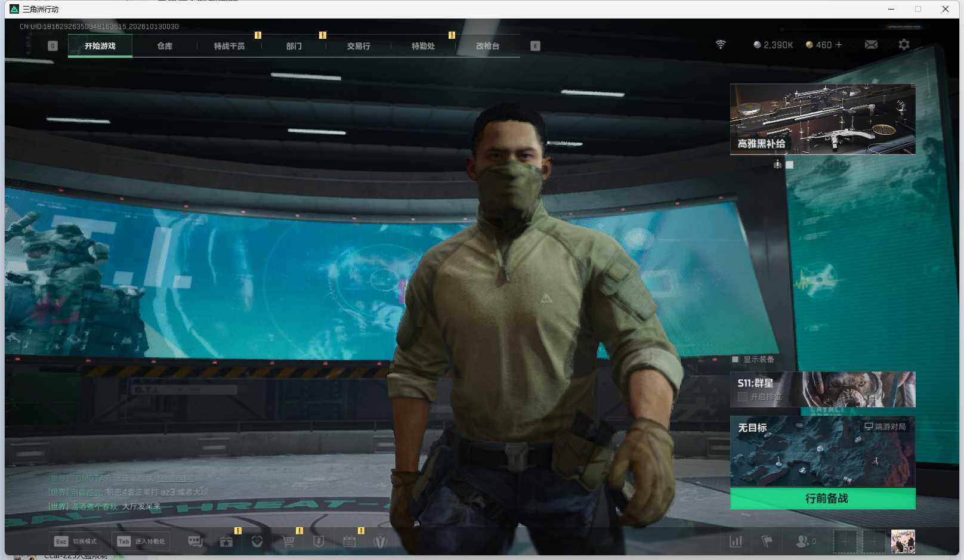The image size is (964, 560).
Task: Open the 交易行 tab
Action: tap(359, 46)
